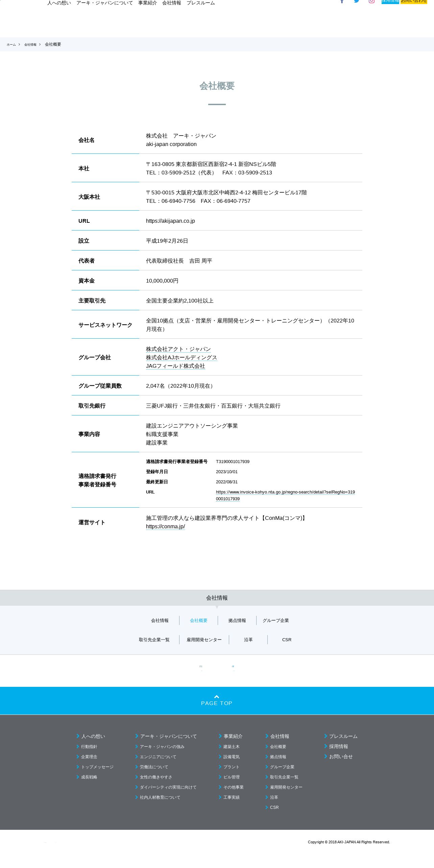Viewport: 434px width, 868px height.
Task: Select 沿革 in lower section nav
Action: tap(248, 640)
